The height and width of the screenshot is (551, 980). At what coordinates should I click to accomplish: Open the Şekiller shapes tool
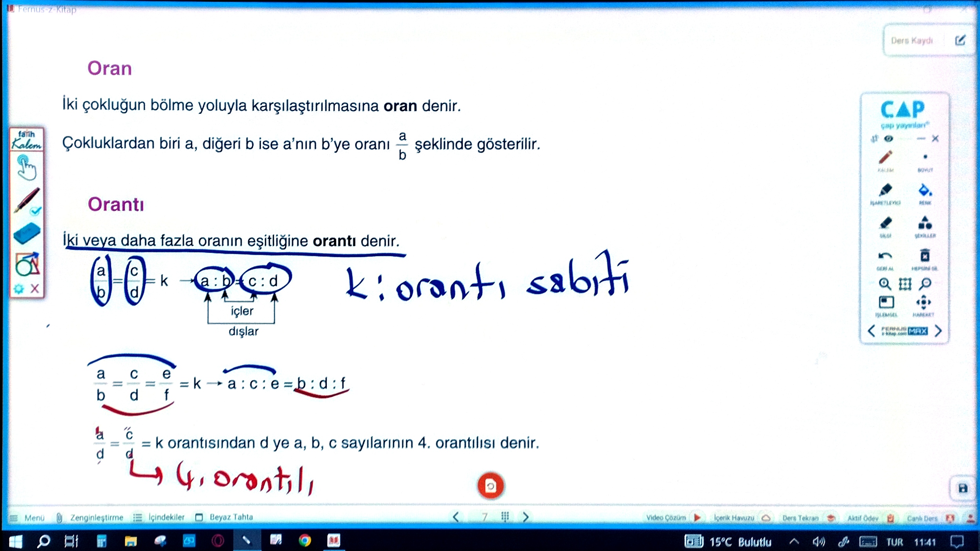click(925, 223)
